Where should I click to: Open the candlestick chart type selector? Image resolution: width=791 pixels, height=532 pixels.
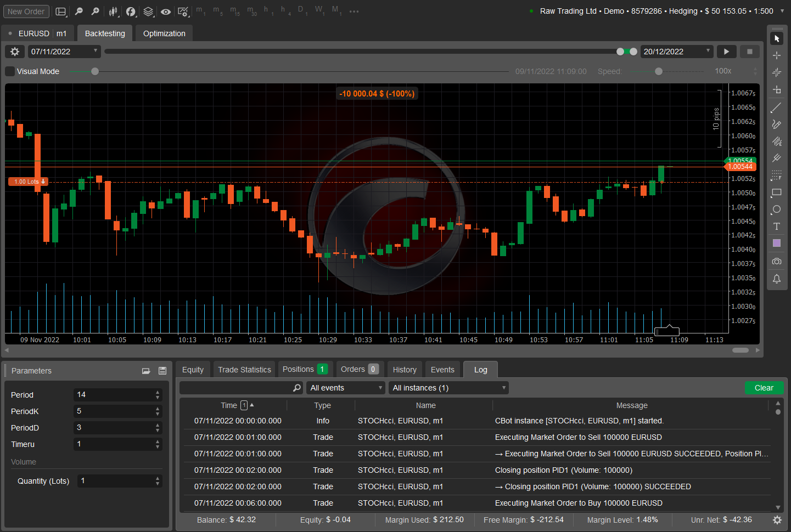click(x=113, y=12)
